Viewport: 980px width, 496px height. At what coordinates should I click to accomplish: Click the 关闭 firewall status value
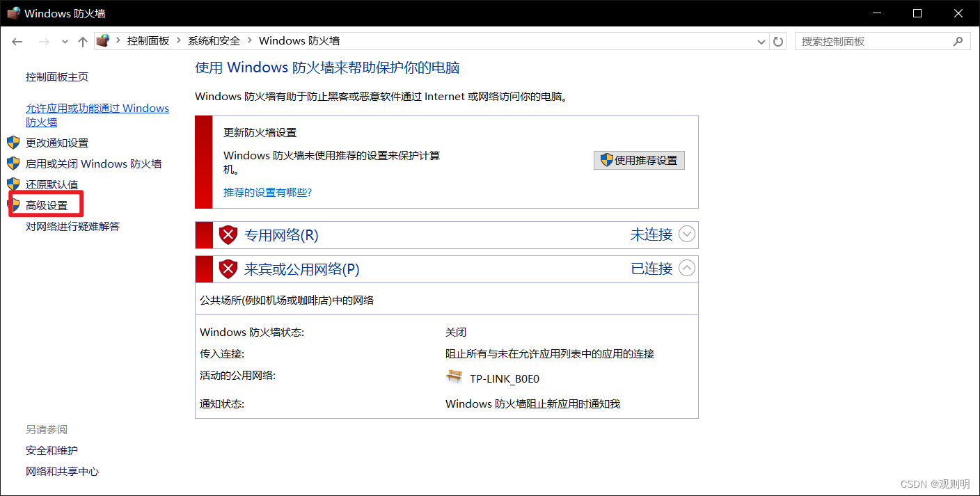click(456, 333)
